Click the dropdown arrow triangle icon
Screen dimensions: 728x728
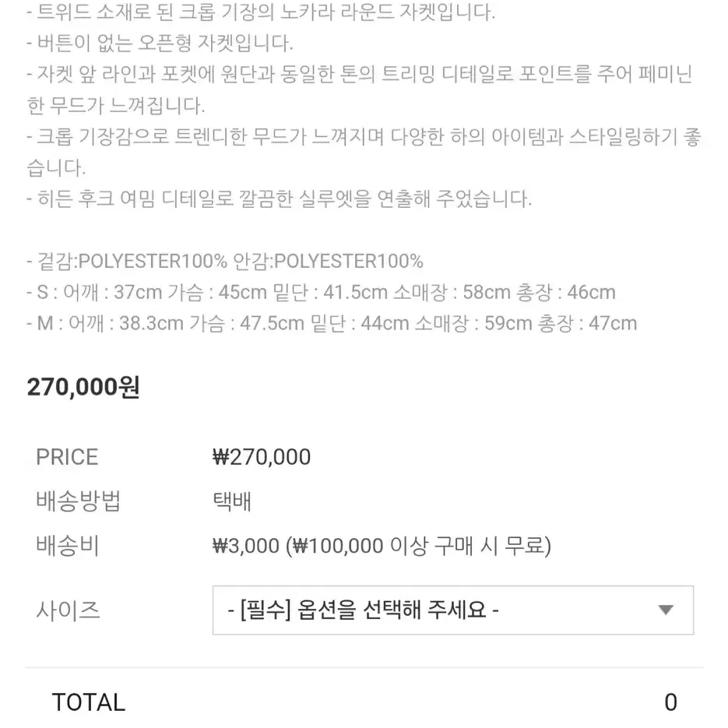coord(666,610)
